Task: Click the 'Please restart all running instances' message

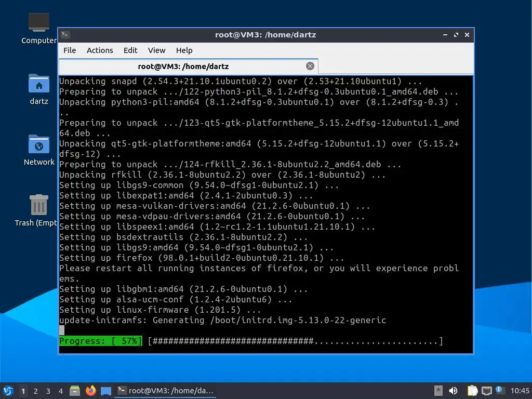Action: tap(259, 273)
